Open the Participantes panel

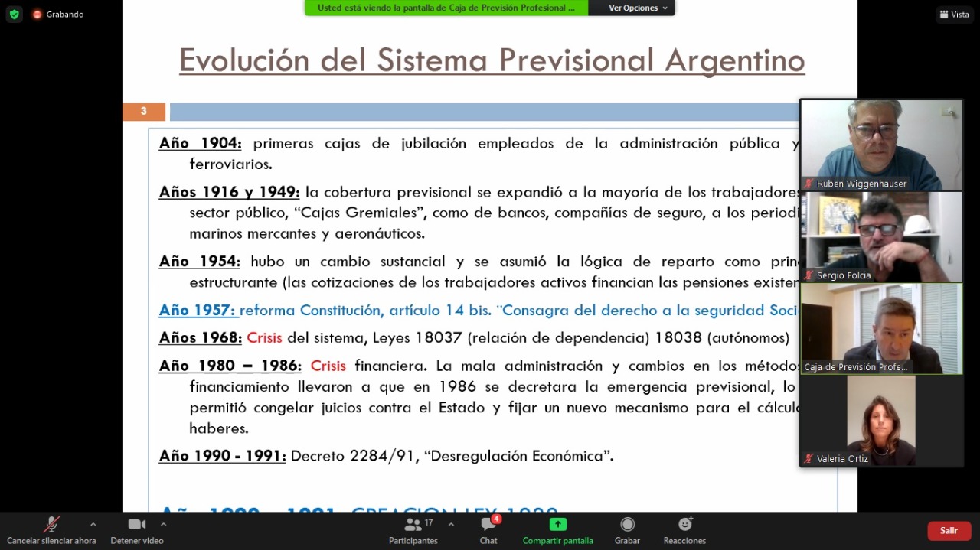click(413, 529)
